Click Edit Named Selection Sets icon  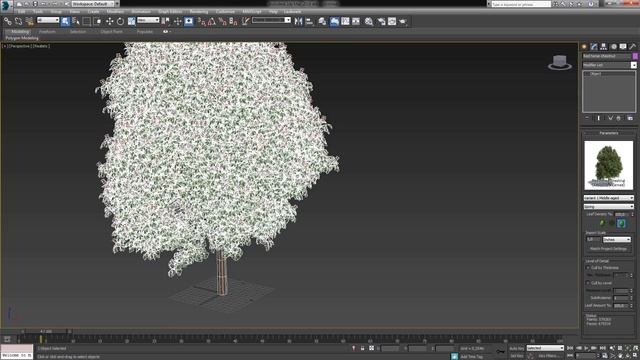pyautogui.click(x=245, y=21)
